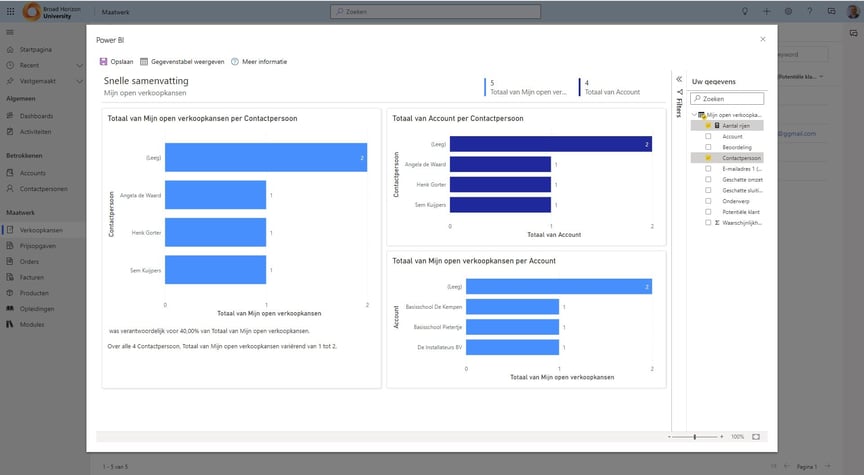Image resolution: width=864 pixels, height=475 pixels.
Task: Check the Geschatte omzet field checkbox
Action: 708,179
